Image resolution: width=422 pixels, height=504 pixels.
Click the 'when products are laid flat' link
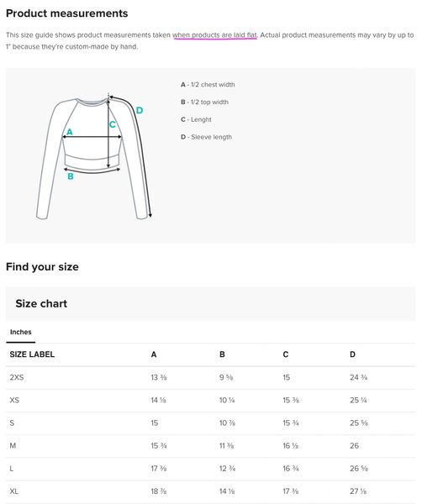tap(215, 35)
